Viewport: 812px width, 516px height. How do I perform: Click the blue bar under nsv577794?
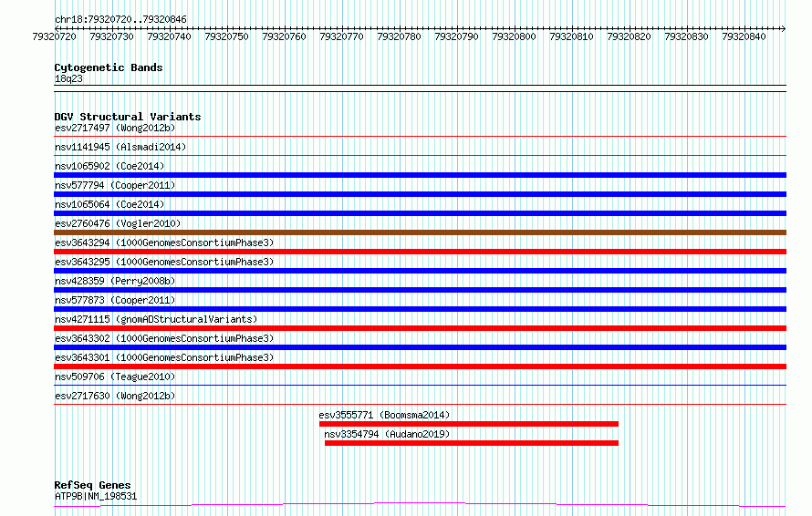coord(420,194)
